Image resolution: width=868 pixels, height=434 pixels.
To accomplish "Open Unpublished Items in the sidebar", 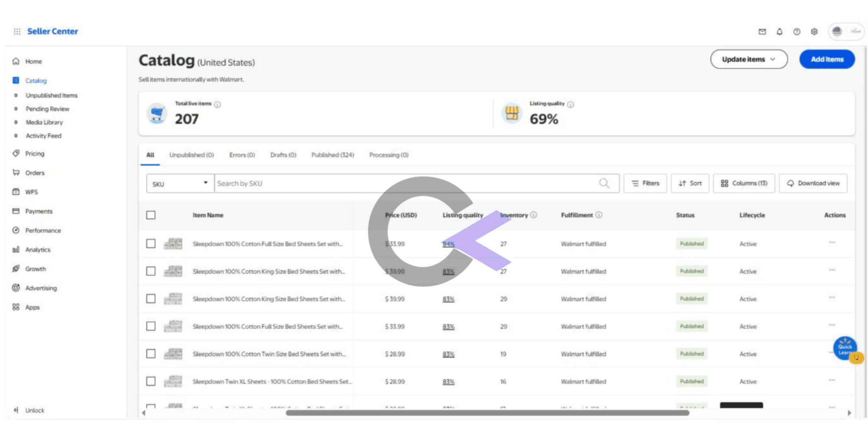I will pyautogui.click(x=51, y=95).
